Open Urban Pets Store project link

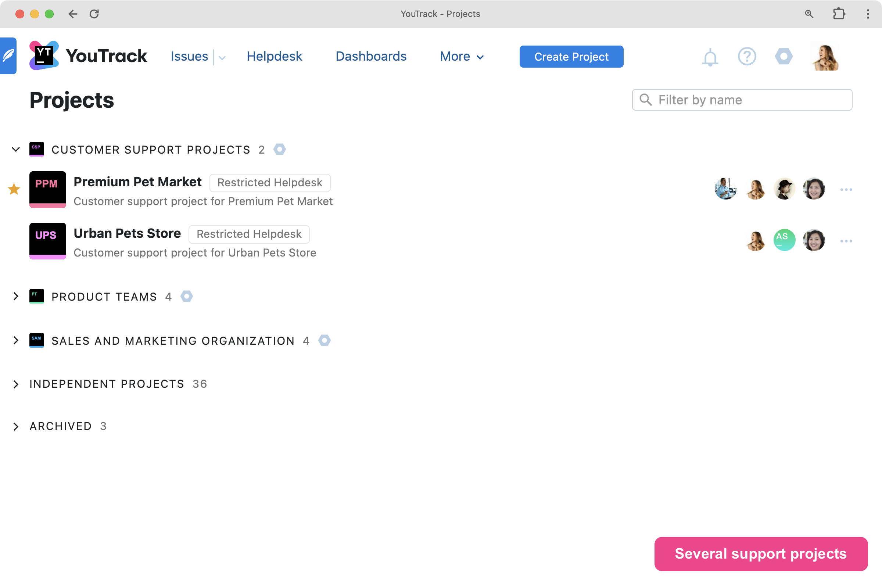tap(127, 233)
